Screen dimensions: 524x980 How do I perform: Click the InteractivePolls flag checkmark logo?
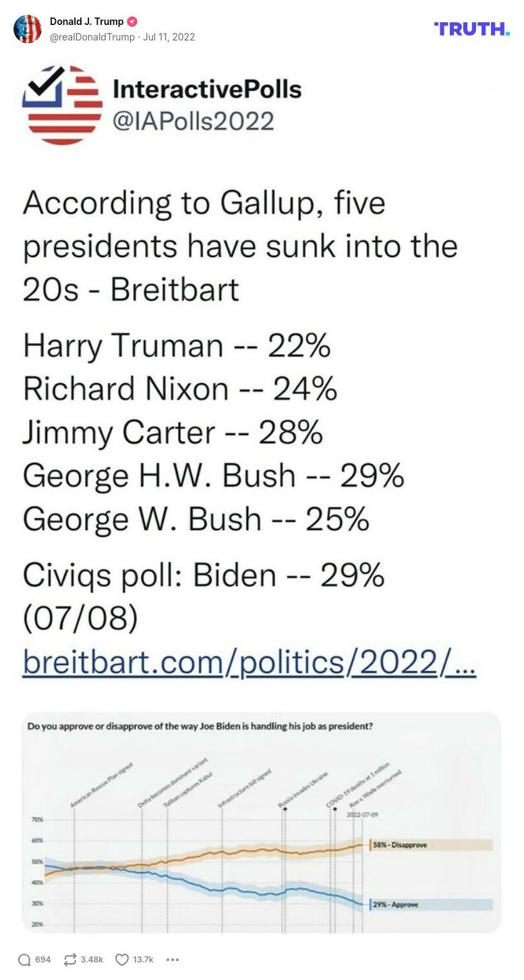pos(62,105)
